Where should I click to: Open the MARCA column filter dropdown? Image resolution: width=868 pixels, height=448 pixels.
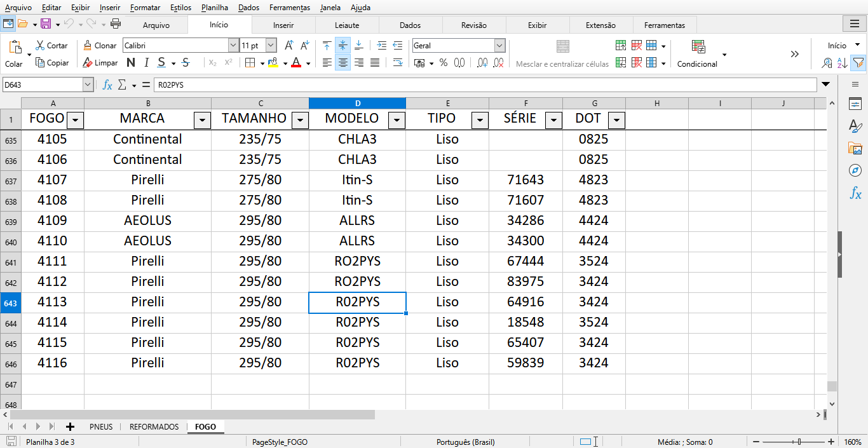point(202,120)
